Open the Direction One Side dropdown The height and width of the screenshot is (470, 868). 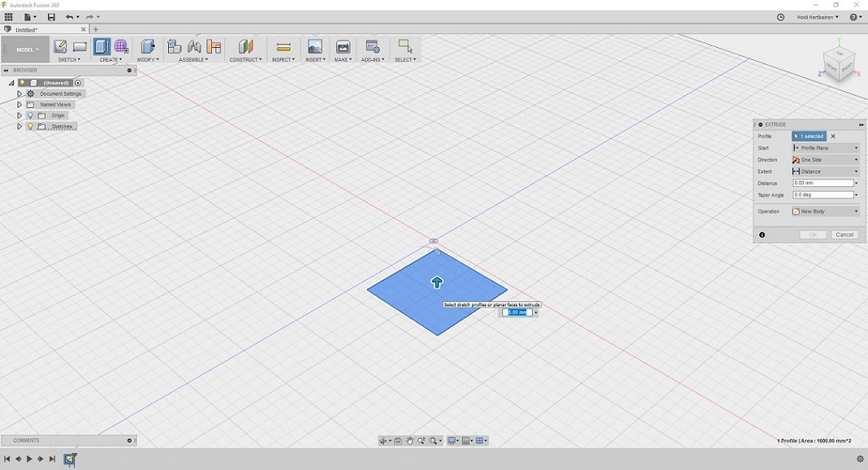point(826,160)
